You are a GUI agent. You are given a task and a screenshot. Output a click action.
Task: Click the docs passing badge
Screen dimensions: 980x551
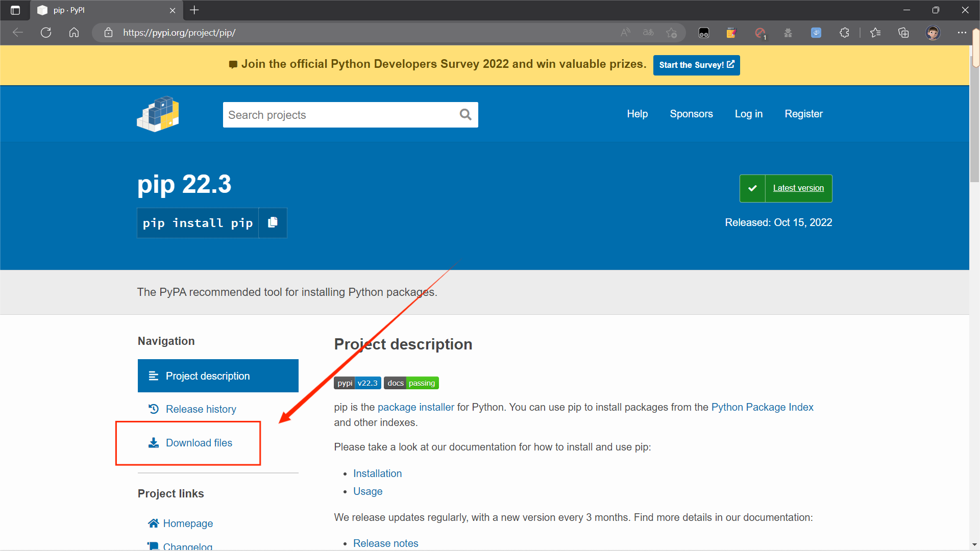coord(411,383)
